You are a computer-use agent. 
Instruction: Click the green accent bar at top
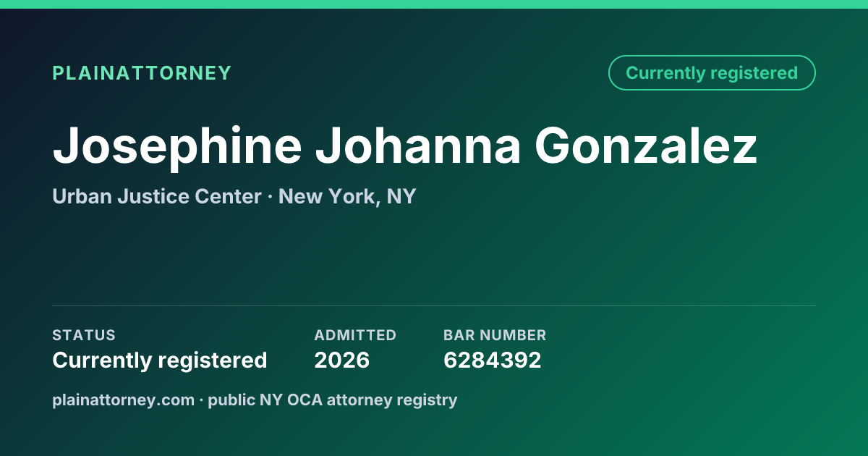434,4
